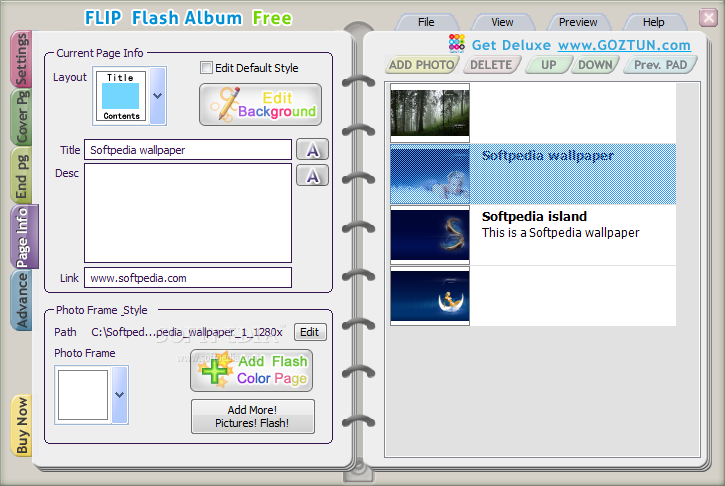Move photo with the DOWN button

(596, 65)
